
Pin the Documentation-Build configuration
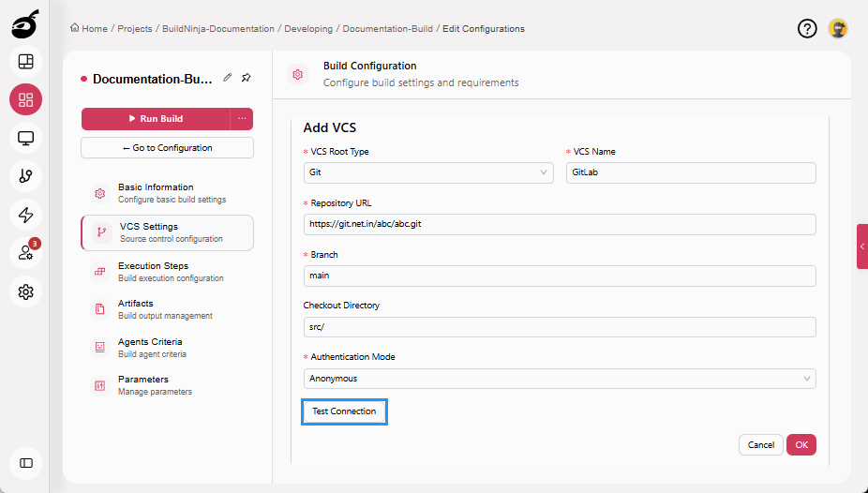pos(247,78)
